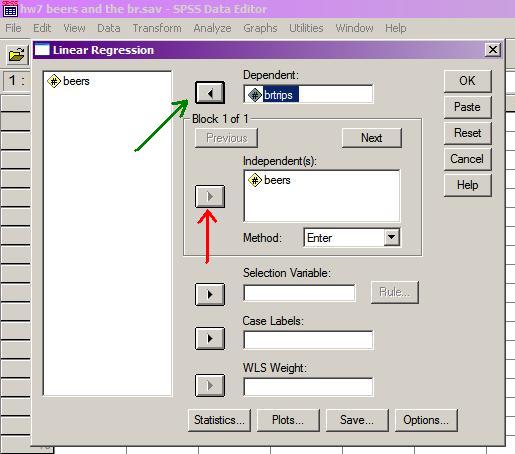Click the left-arrow button beside Dependent field

click(x=210, y=93)
